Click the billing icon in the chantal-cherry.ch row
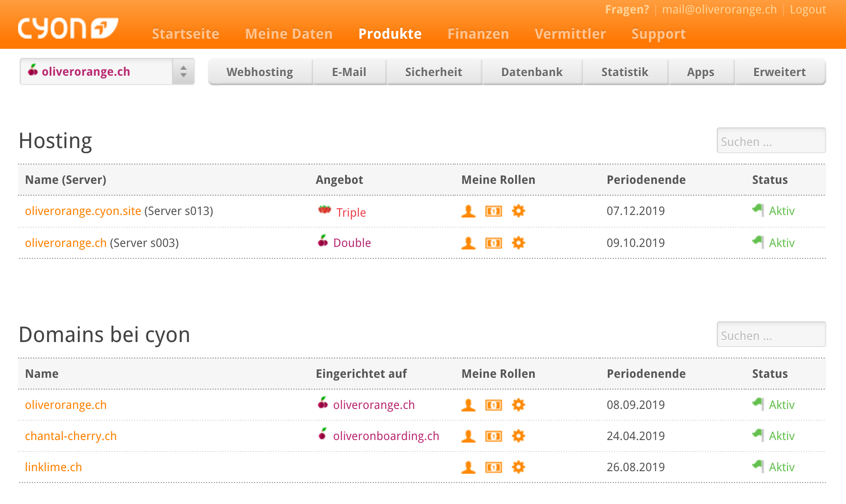This screenshot has height=504, width=846. [x=493, y=436]
